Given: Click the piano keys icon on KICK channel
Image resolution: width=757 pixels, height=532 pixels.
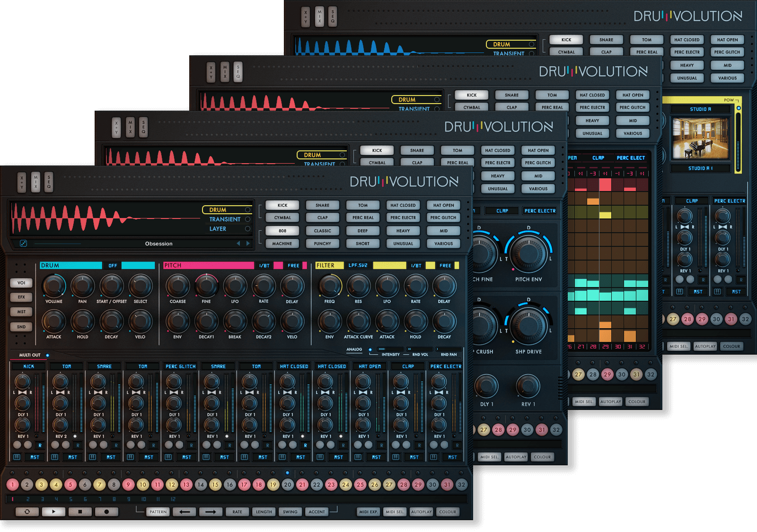Looking at the screenshot, I should (17, 457).
